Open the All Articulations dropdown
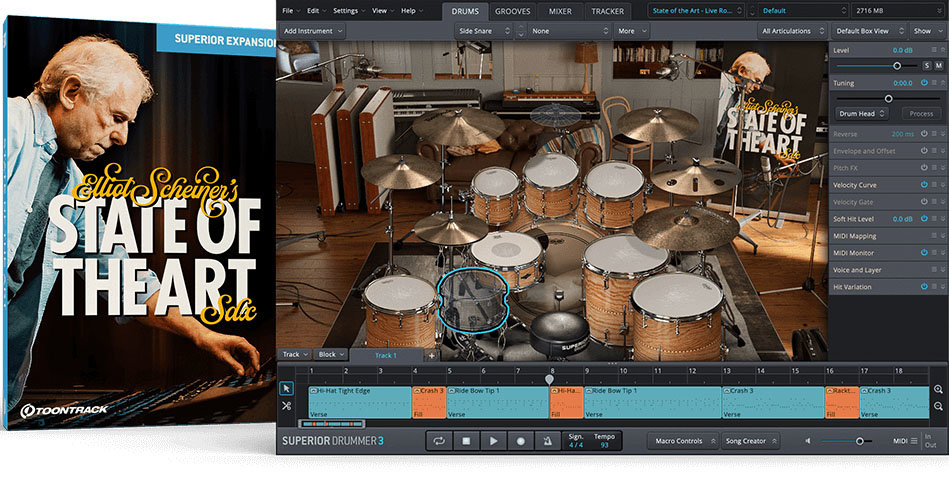949x487 pixels. tap(792, 31)
